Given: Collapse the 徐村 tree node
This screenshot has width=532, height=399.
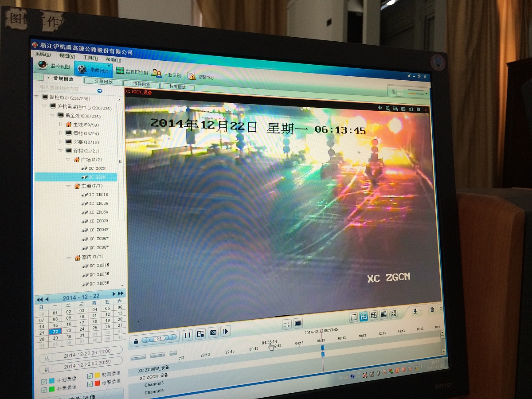Looking at the screenshot, I should click(x=61, y=151).
